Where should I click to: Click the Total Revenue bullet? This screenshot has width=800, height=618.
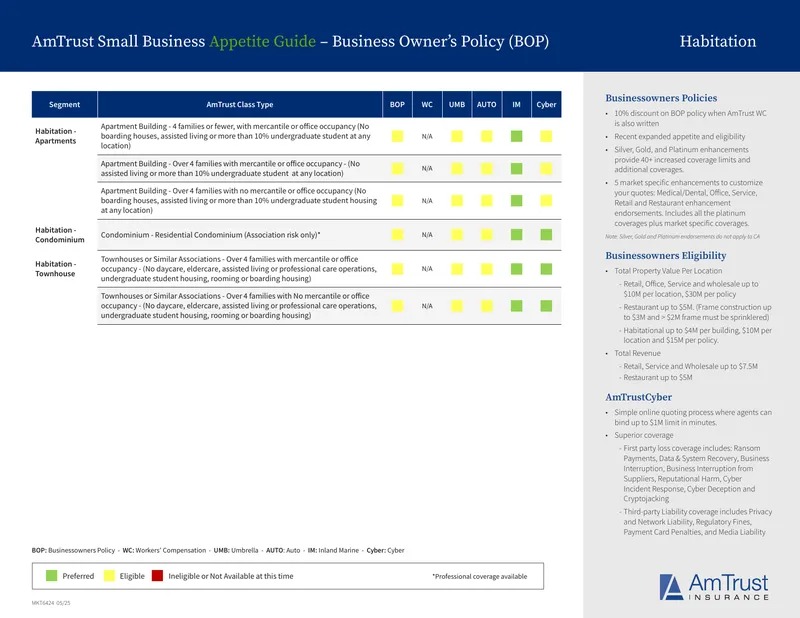coord(637,353)
